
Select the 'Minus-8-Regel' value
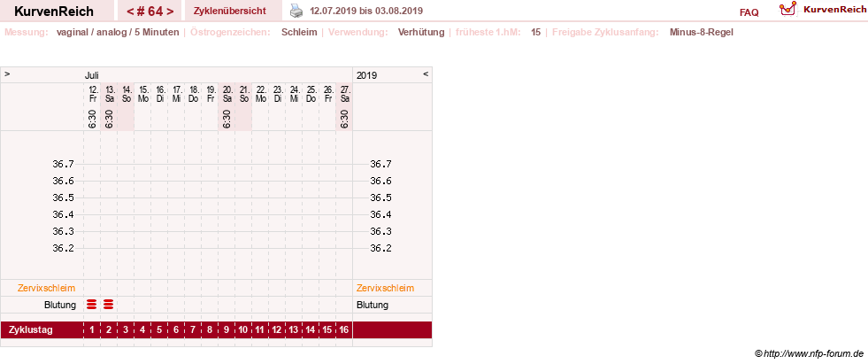[x=702, y=32]
